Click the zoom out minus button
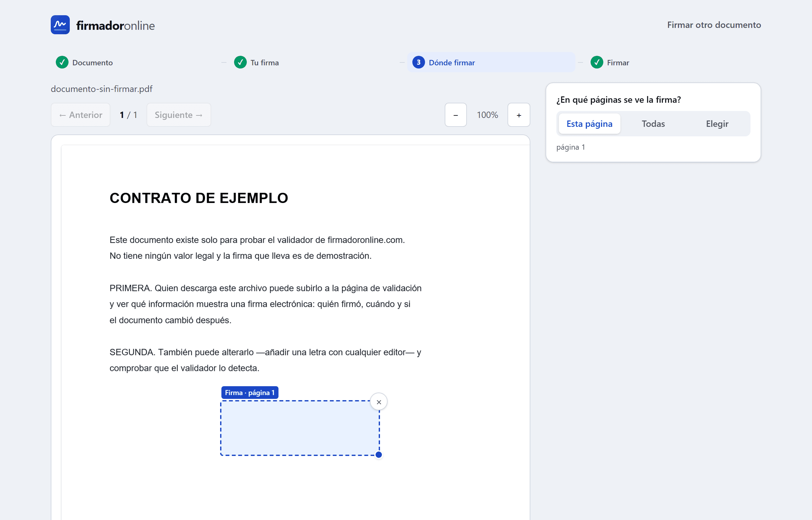 (456, 115)
